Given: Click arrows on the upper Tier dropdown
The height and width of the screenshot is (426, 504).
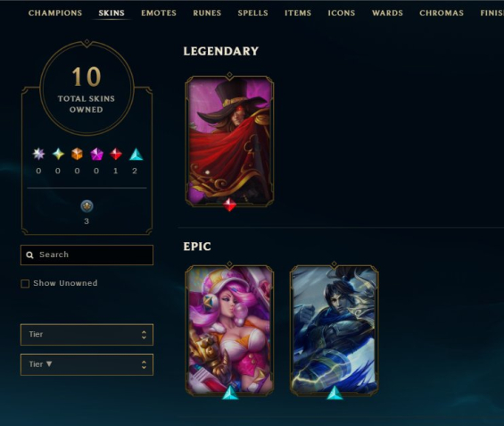Looking at the screenshot, I should (x=144, y=335).
